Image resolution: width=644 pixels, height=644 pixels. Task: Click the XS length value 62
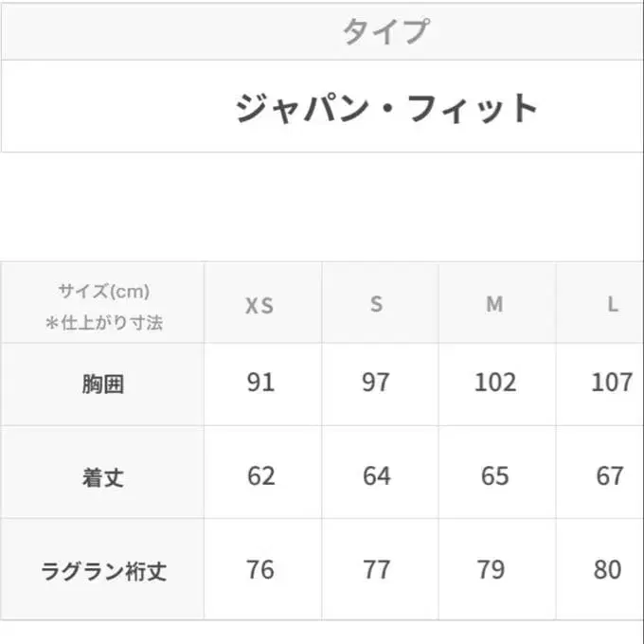pos(260,475)
